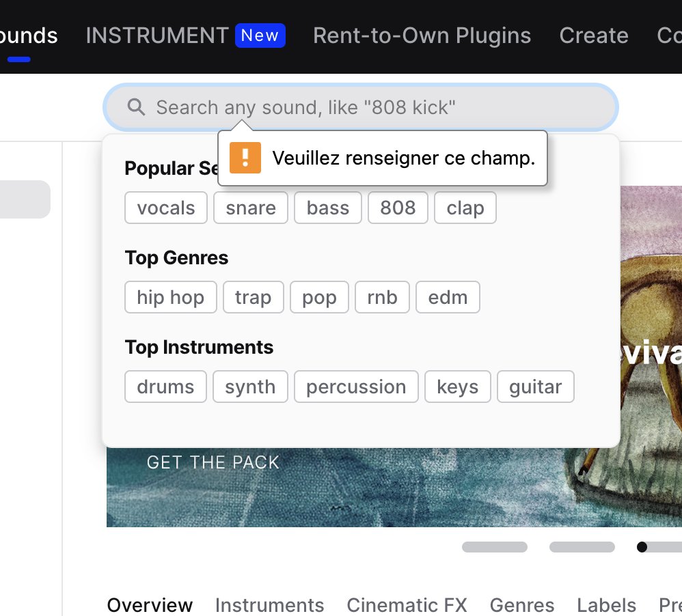Click the New badge beside INSTRUMENT
682x616 pixels.
pos(260,36)
